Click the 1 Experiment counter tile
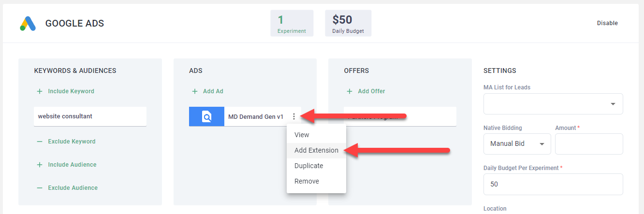 (x=292, y=23)
